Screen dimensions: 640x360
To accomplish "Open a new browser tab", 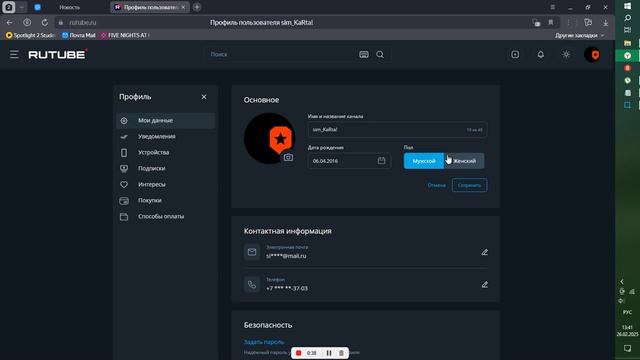I will pos(197,7).
